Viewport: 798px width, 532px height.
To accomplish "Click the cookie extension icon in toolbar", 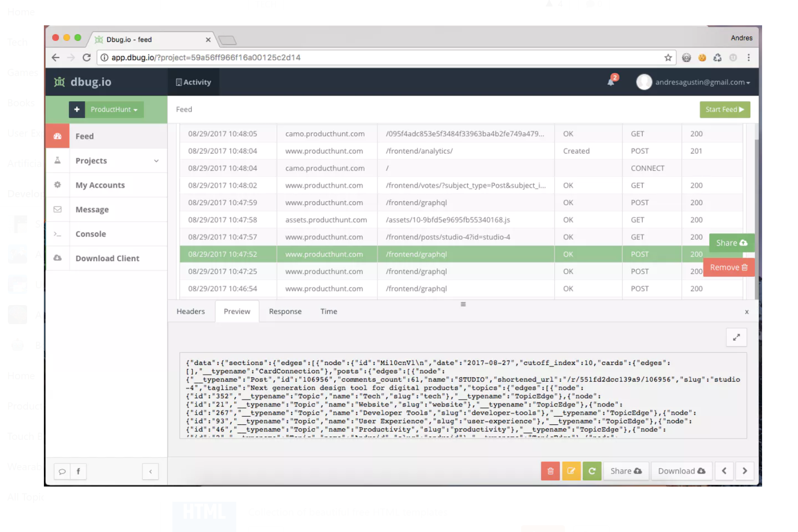I will pos(702,58).
